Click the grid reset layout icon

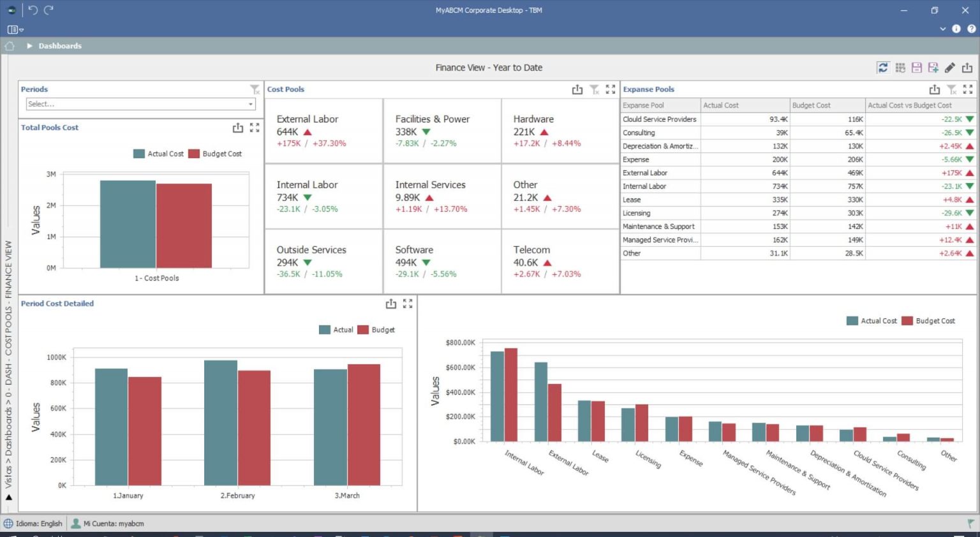coord(900,68)
